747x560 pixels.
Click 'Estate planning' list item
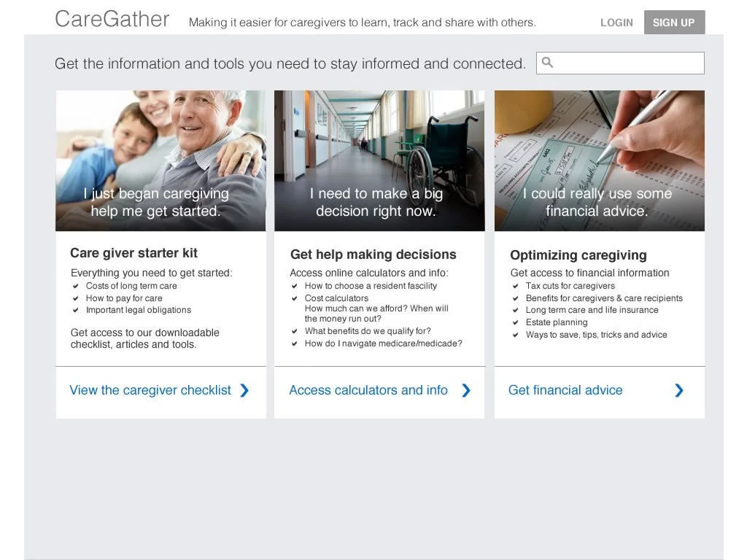557,322
